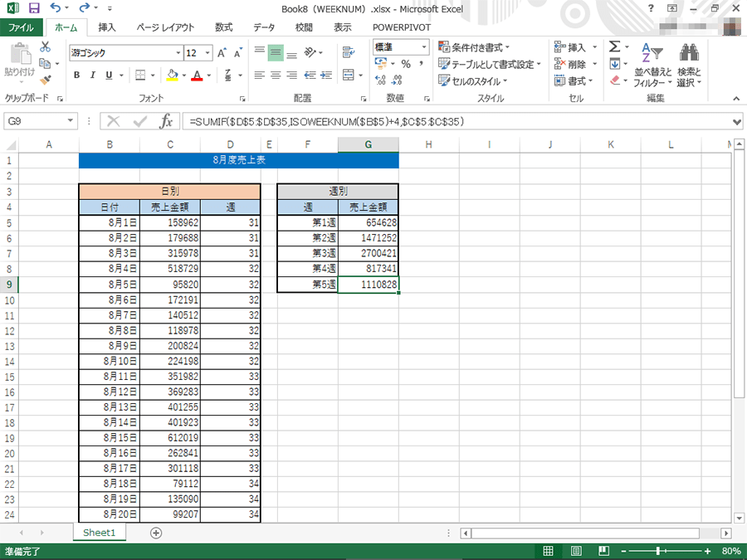This screenshot has height=560, width=747.
Task: Decrease indent
Action: tap(310, 75)
